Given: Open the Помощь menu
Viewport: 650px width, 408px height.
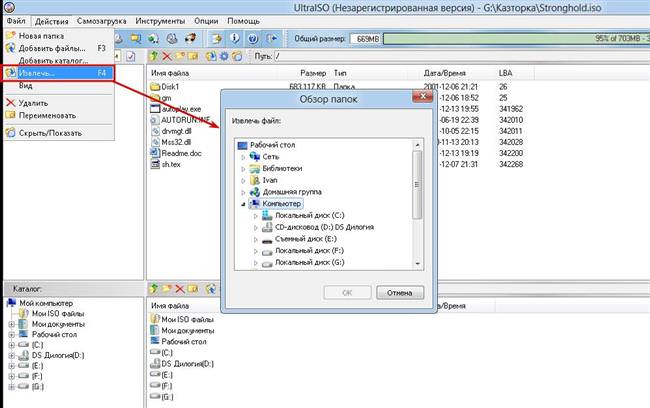Looking at the screenshot, I should point(243,21).
